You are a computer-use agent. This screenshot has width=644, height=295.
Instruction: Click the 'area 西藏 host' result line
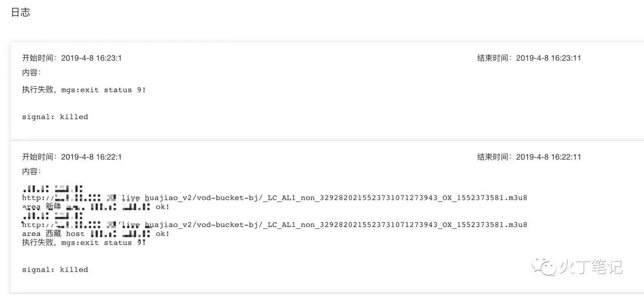(x=95, y=234)
